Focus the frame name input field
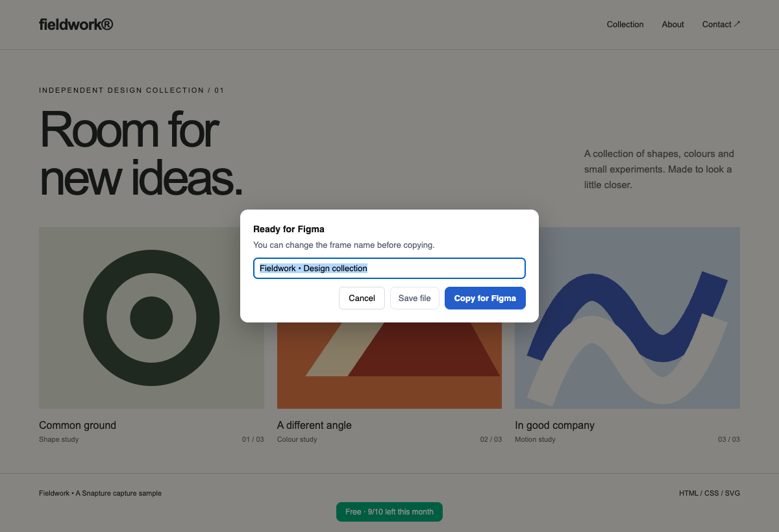Image resolution: width=779 pixels, height=532 pixels. pos(389,268)
